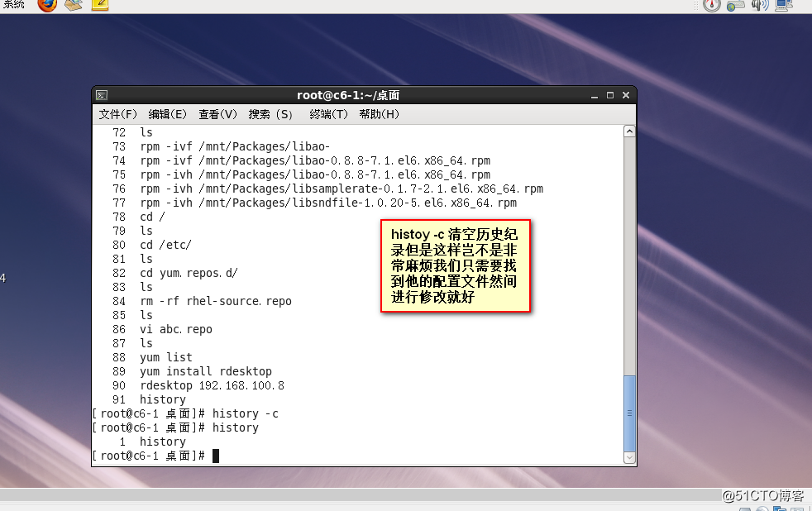Click the line 'vi abc.repo'
Screen dimensions: 812x511
pos(176,329)
